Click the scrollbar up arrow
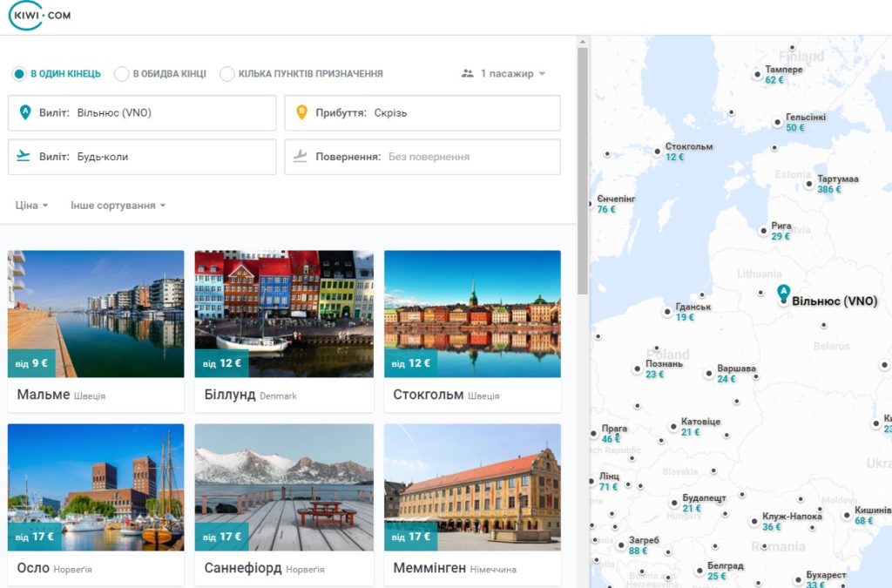 pyautogui.click(x=583, y=42)
